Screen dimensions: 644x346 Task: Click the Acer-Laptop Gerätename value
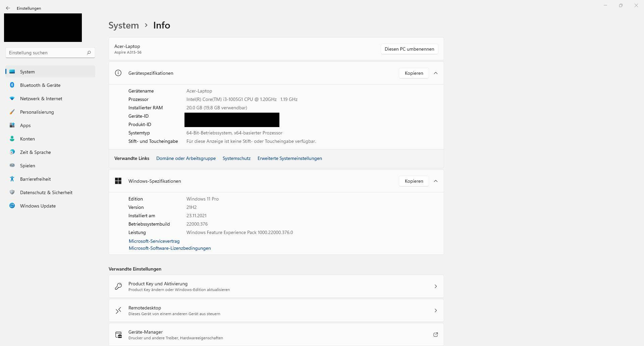click(x=199, y=91)
